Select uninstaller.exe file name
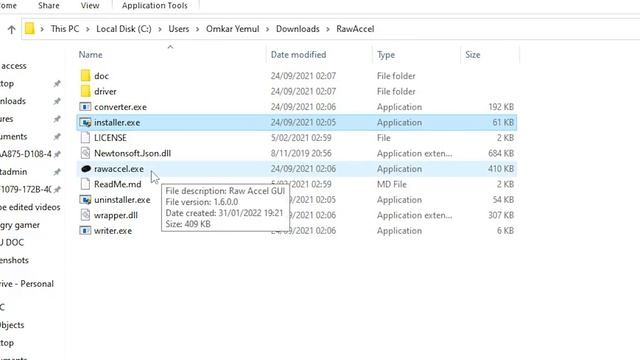 122,200
